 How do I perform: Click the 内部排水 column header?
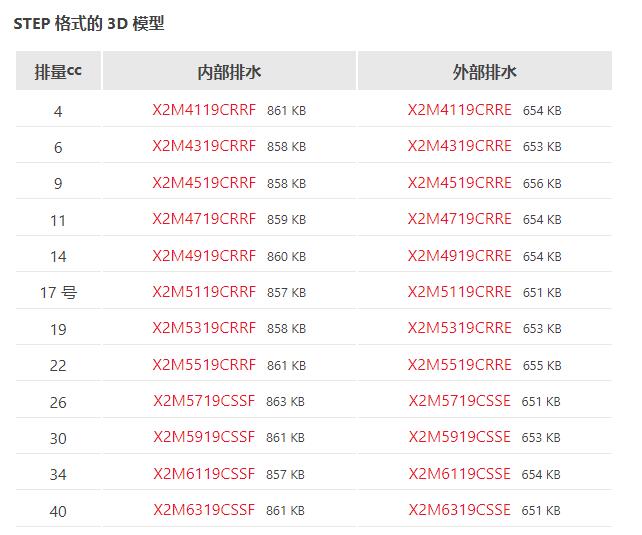(229, 70)
